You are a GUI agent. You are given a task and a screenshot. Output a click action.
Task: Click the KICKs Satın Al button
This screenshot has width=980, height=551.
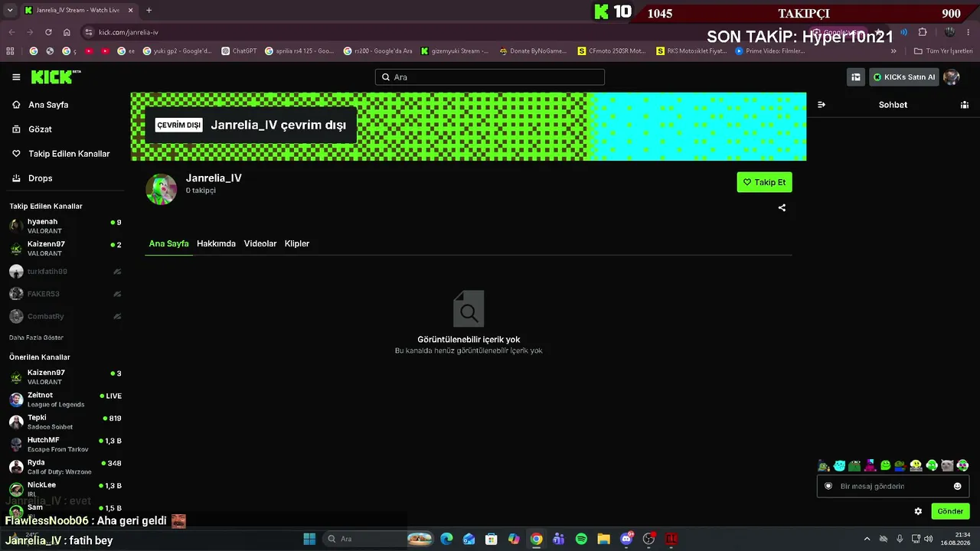coord(903,77)
